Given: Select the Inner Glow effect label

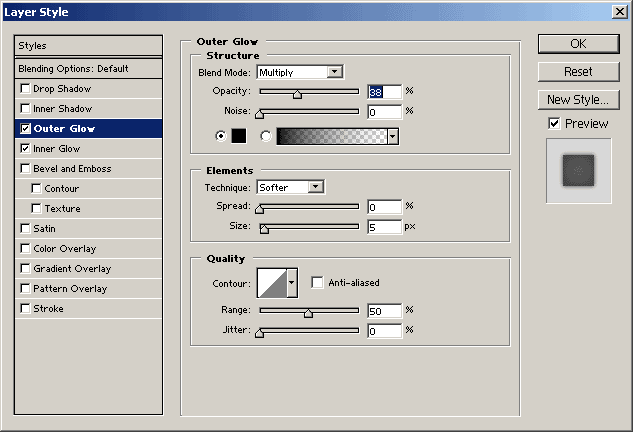Looking at the screenshot, I should (x=57, y=149).
